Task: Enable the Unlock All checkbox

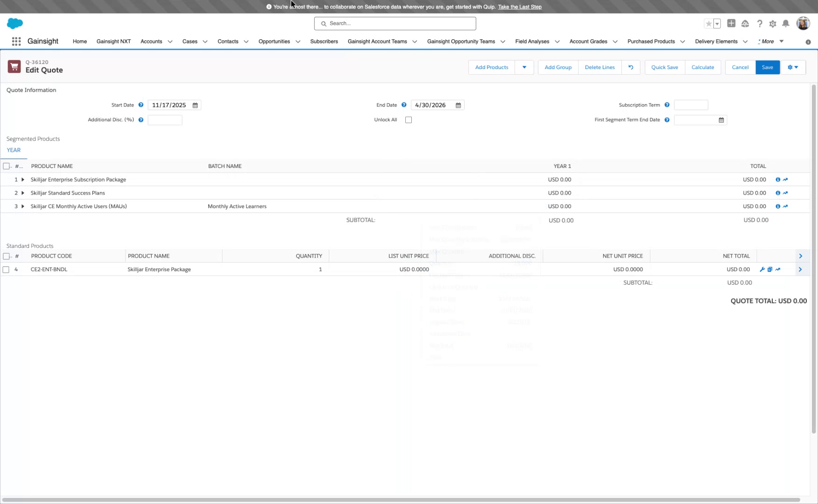Action: pos(409,119)
